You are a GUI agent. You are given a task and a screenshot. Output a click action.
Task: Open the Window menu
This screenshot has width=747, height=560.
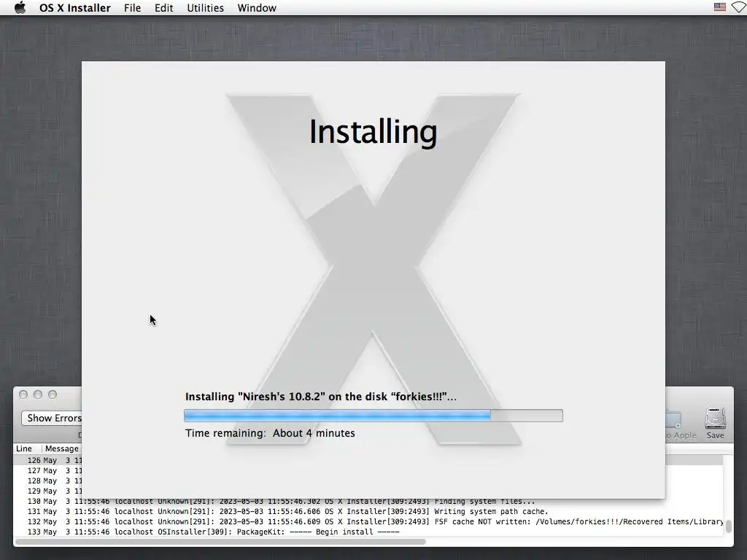257,7
